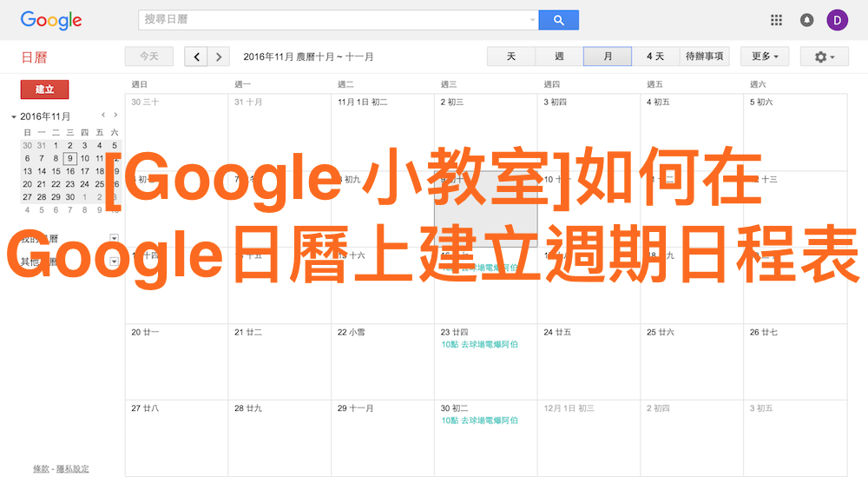
Task: Open the notifications bell icon
Action: pos(806,20)
